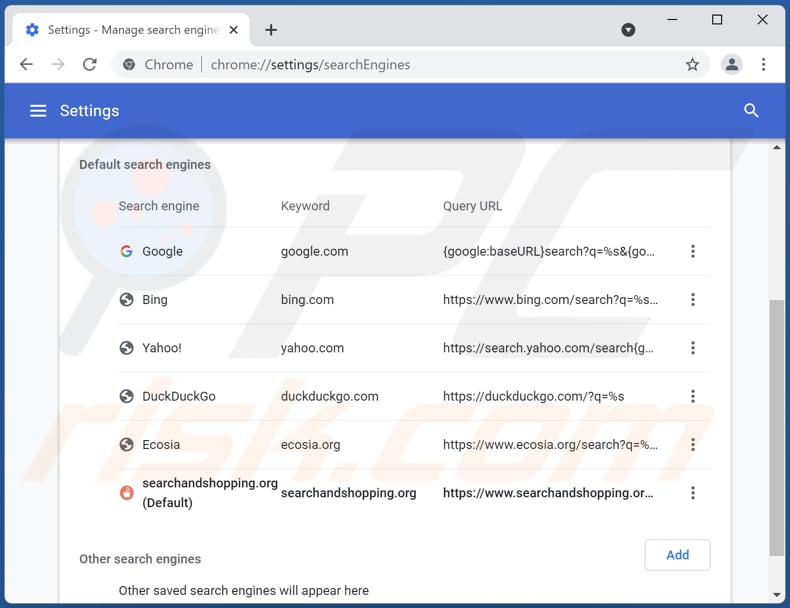Click the yahoo.com keyword
The image size is (790, 608).
pyautogui.click(x=312, y=348)
